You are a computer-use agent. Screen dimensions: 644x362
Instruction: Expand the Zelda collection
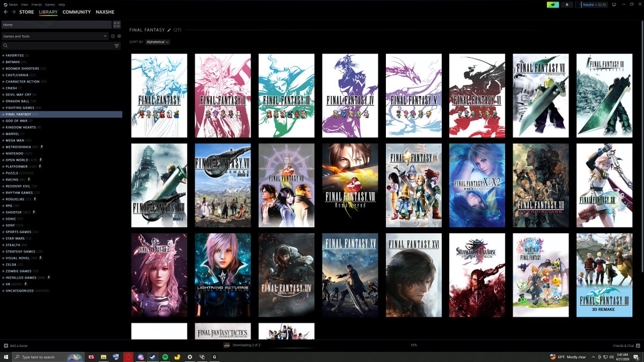click(3, 264)
